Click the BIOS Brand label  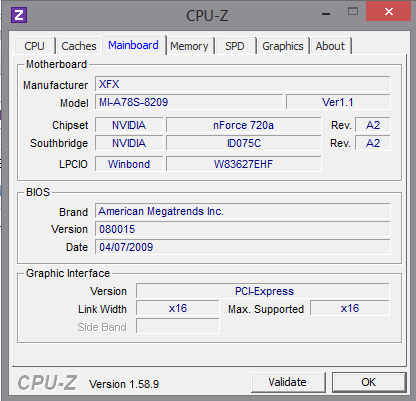tap(73, 212)
